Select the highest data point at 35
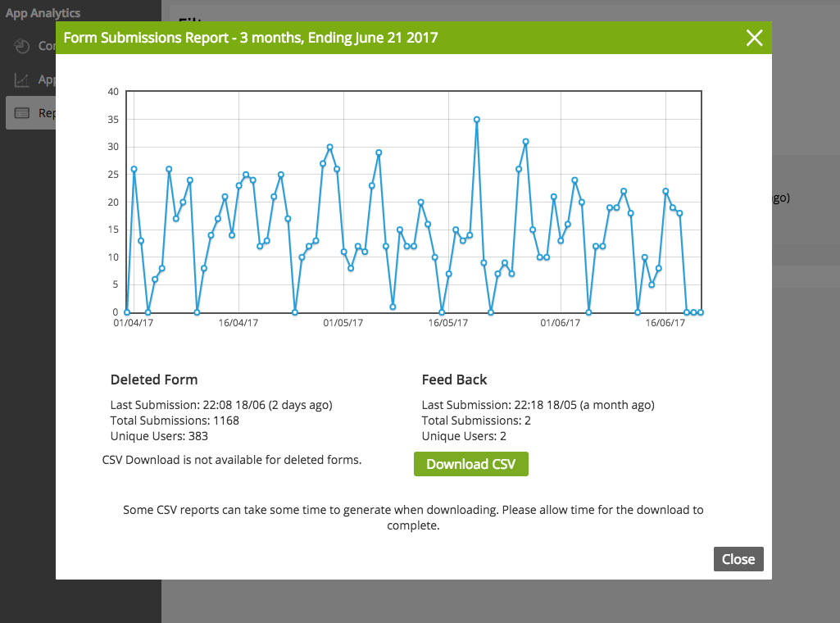840x623 pixels. (476, 120)
